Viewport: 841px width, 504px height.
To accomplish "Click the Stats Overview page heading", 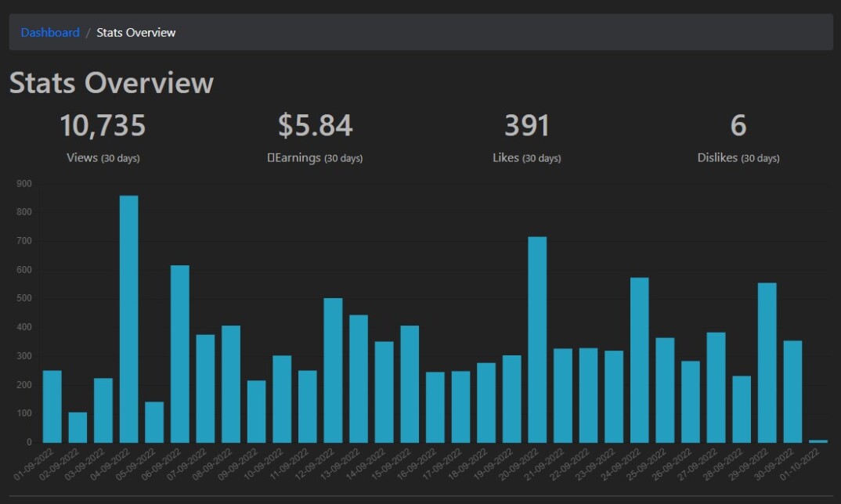I will click(111, 83).
